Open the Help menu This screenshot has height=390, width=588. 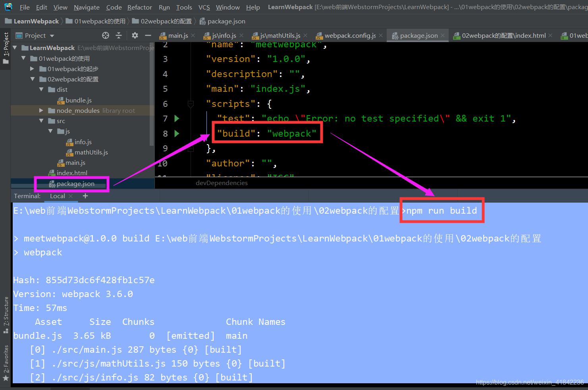253,7
